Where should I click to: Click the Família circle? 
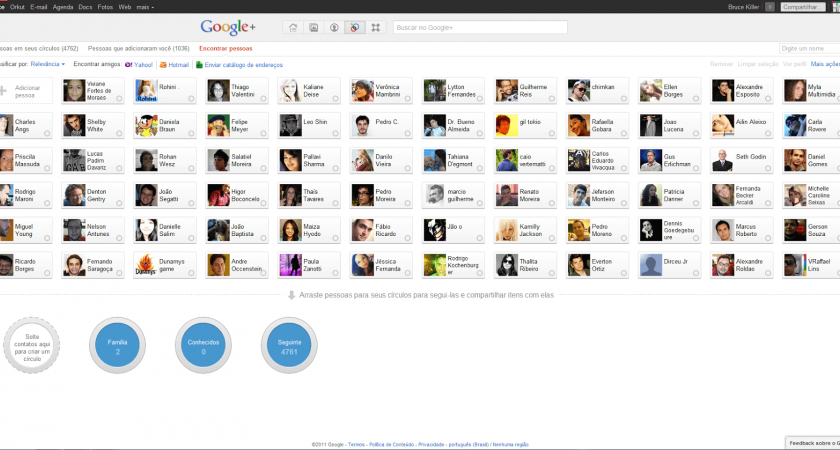117,345
